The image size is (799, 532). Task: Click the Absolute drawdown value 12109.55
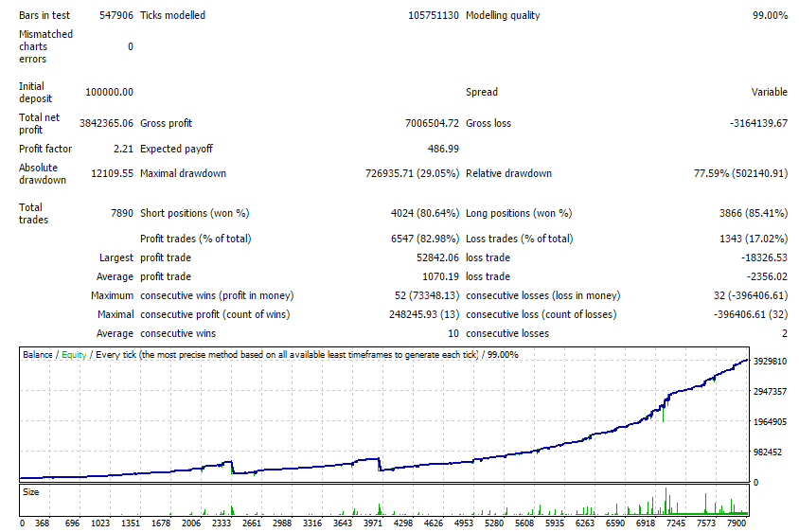pyautogui.click(x=112, y=174)
